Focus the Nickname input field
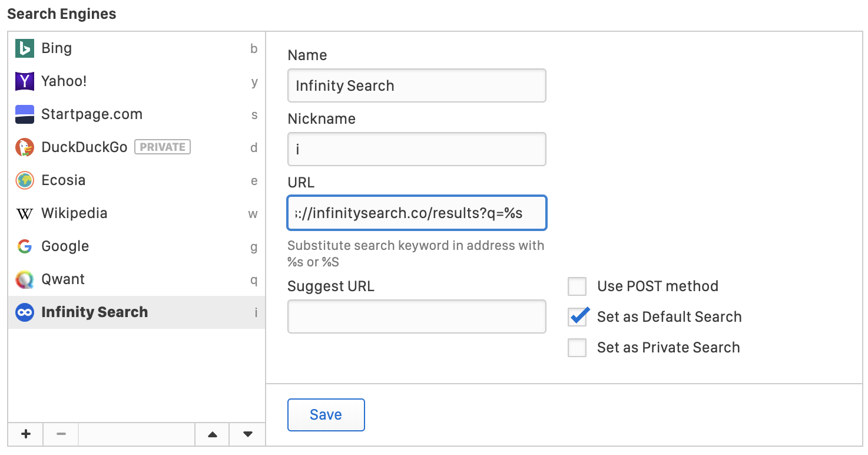This screenshot has height=455, width=868. coord(416,150)
